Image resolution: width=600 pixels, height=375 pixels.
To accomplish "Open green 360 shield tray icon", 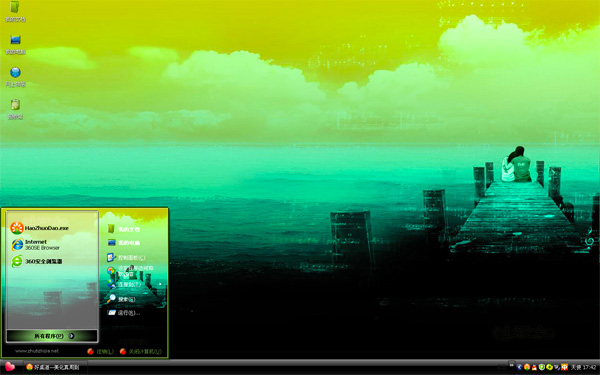I will pos(542,367).
